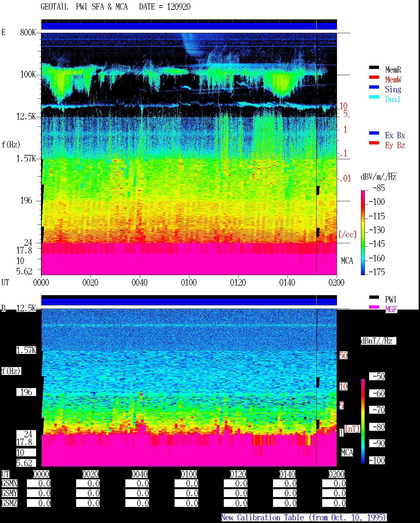Screen dimensions: 420x523
Task: Click the 0040 tick label on the E-field time axis
Action: pos(139,283)
